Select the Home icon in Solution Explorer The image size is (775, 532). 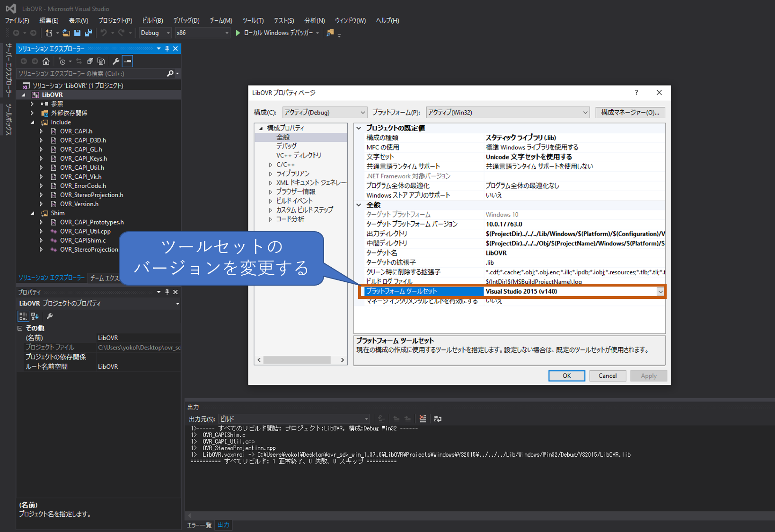(x=45, y=61)
